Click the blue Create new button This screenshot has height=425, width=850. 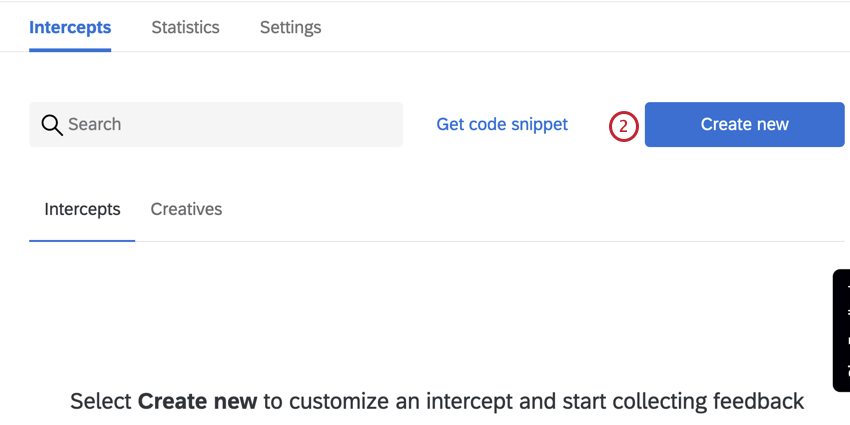[744, 124]
